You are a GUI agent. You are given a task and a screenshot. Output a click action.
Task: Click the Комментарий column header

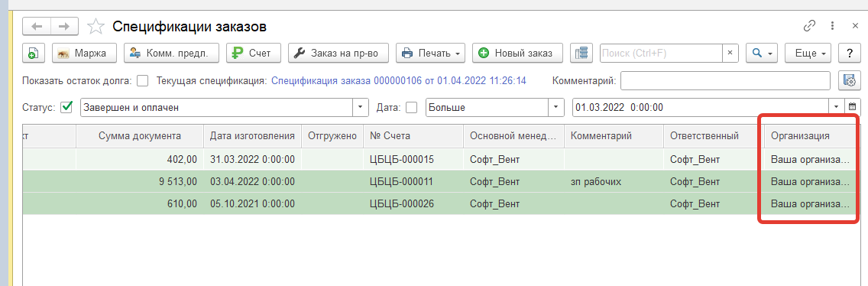point(614,136)
